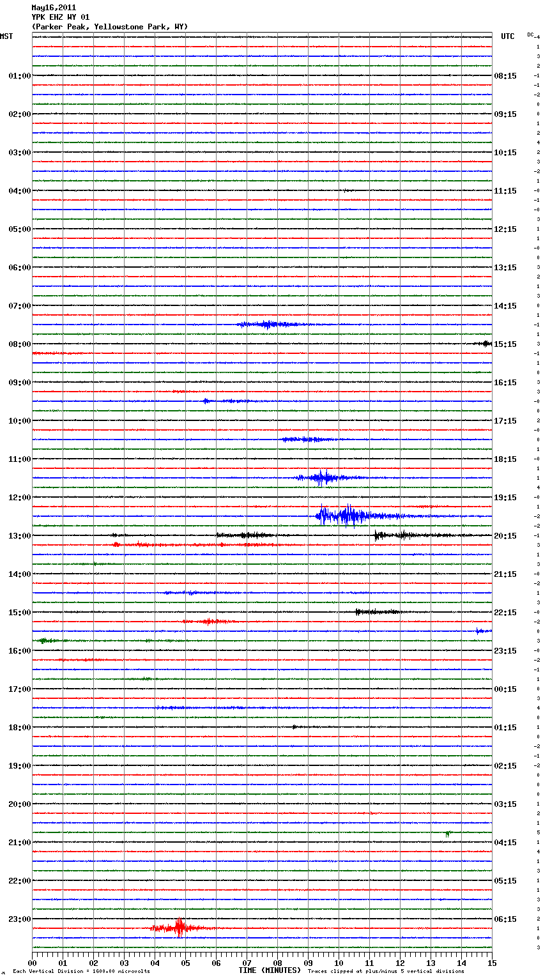Click the red seismic burst on the 23:15 trace
543x980 pixels.
pyautogui.click(x=180, y=928)
